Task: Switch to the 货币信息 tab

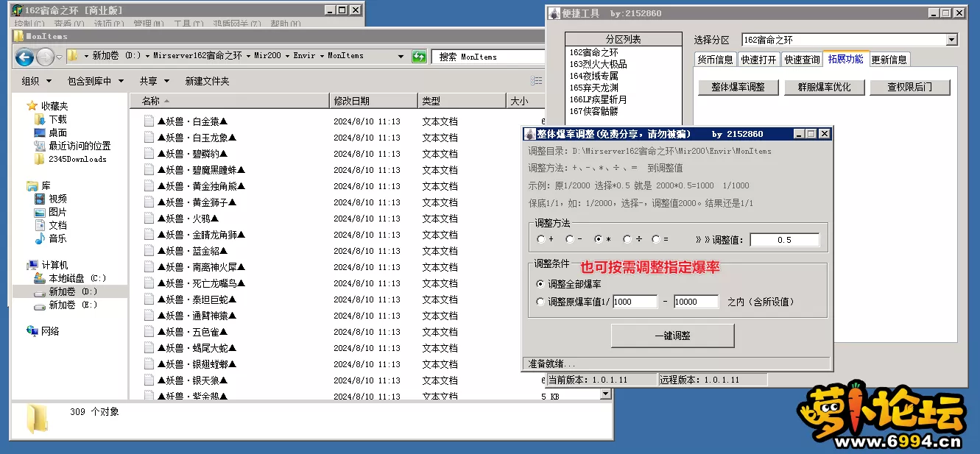Action: [716, 60]
